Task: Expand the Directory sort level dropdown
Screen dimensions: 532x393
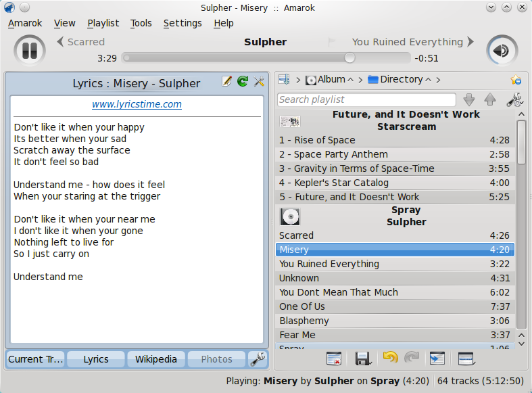Action: pos(428,80)
